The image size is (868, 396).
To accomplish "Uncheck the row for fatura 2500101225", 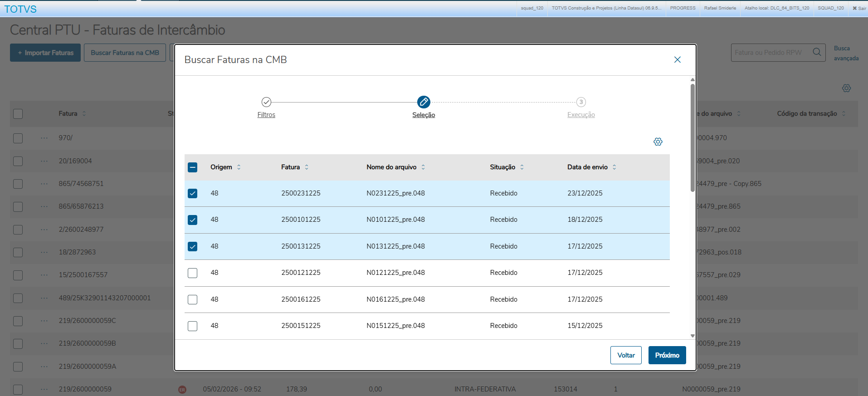I will pos(193,220).
